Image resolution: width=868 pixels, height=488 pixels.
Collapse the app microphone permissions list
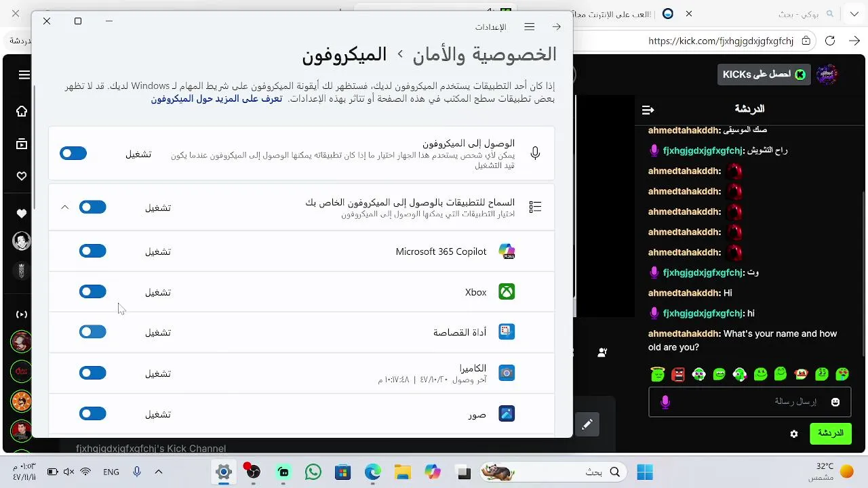coord(65,207)
